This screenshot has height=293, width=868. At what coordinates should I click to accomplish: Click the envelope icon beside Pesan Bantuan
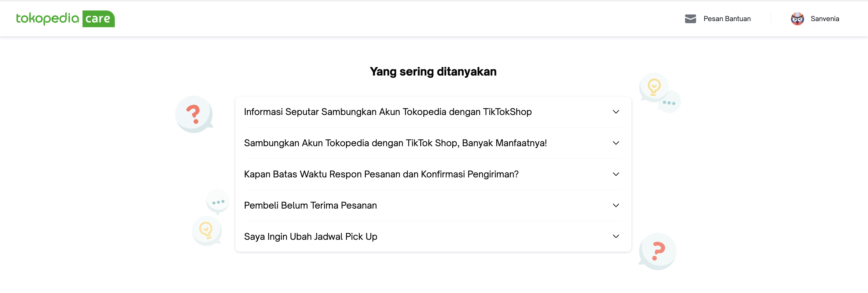click(x=690, y=19)
